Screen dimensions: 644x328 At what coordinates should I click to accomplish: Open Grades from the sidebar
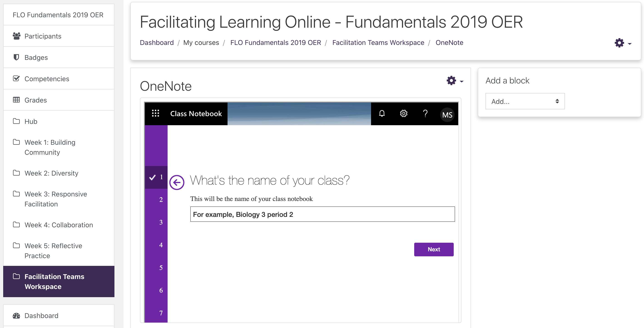[35, 100]
